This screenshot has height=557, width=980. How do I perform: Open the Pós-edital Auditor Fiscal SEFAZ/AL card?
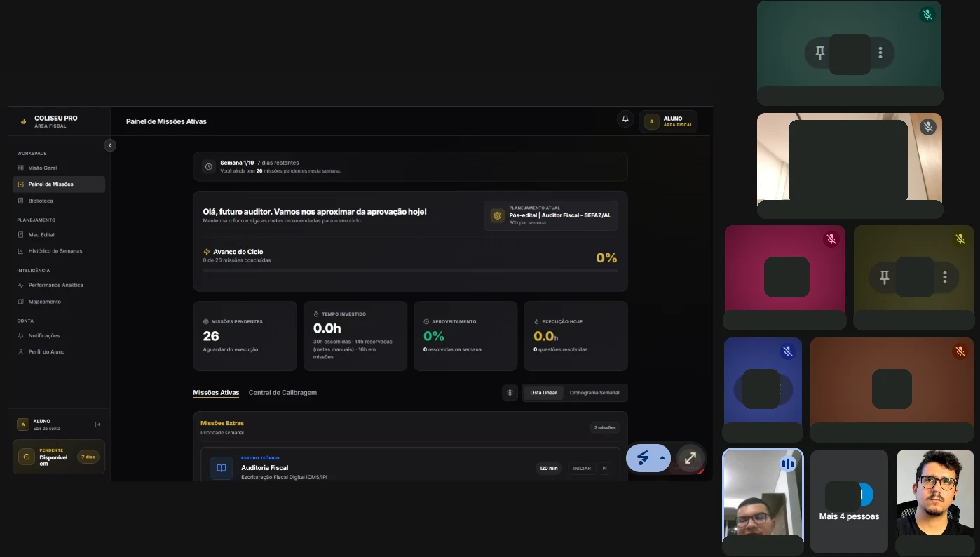550,216
